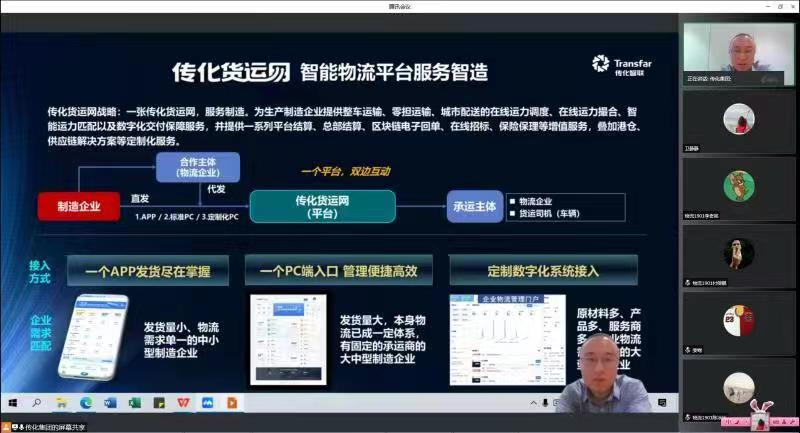The image size is (800, 433).
Task: Click the 直发 label
Action: 140,198
